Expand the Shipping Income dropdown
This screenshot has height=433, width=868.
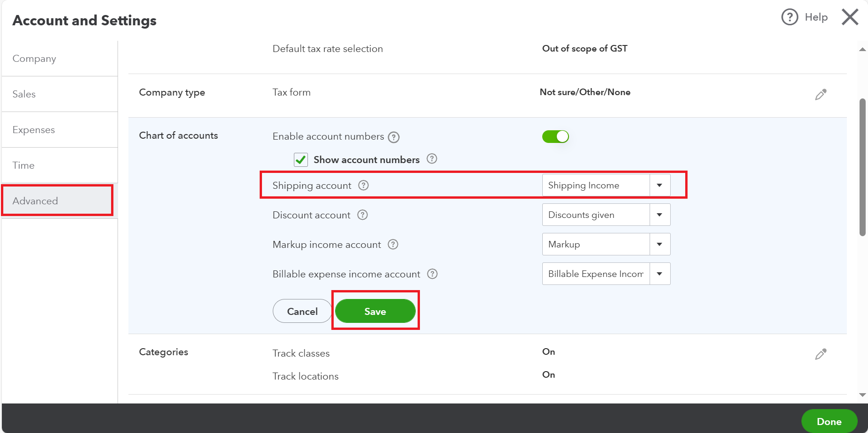(x=659, y=185)
